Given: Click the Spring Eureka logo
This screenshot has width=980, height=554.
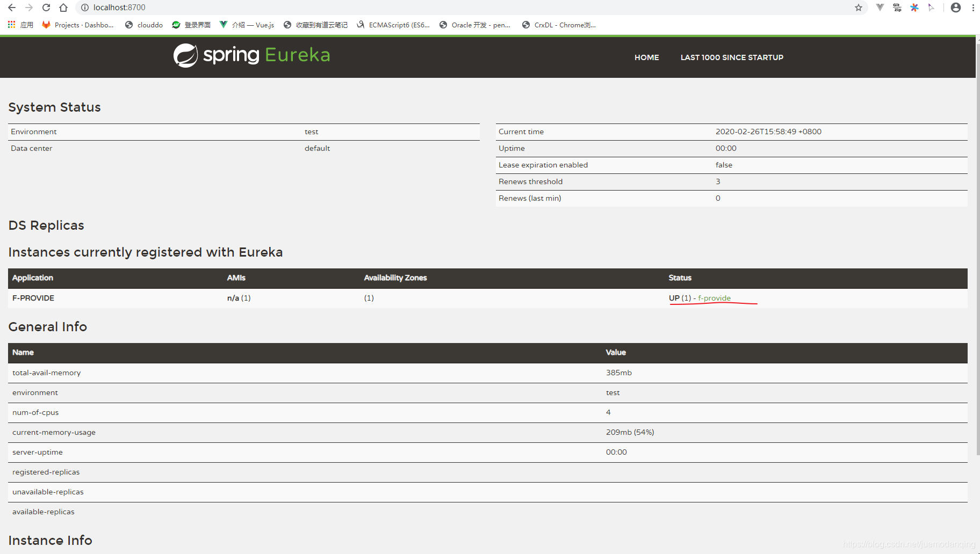Looking at the screenshot, I should click(x=251, y=55).
